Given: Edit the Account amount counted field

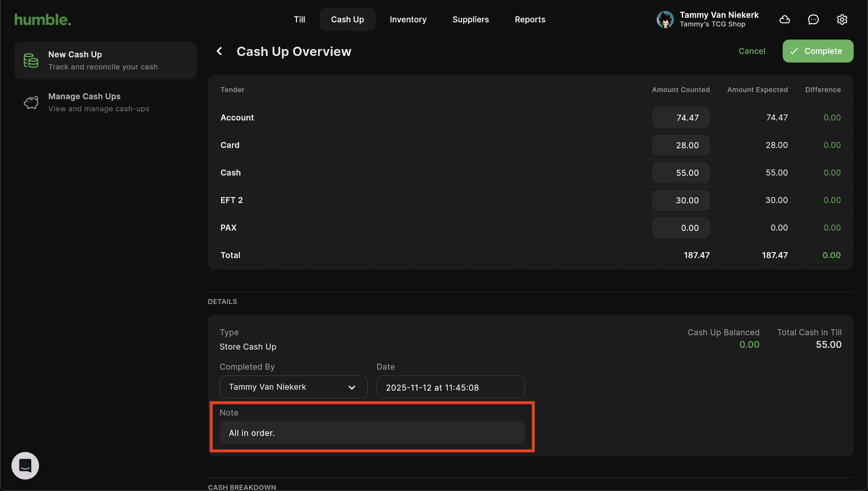Looking at the screenshot, I should click(x=680, y=118).
